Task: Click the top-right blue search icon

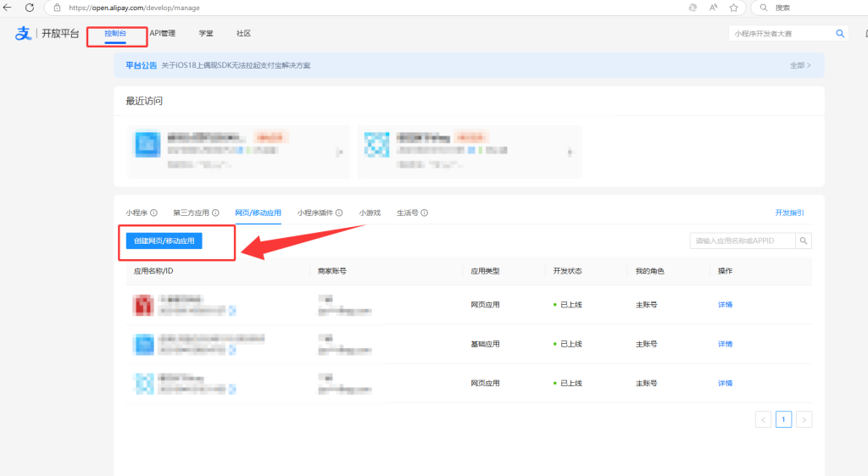Action: click(840, 34)
